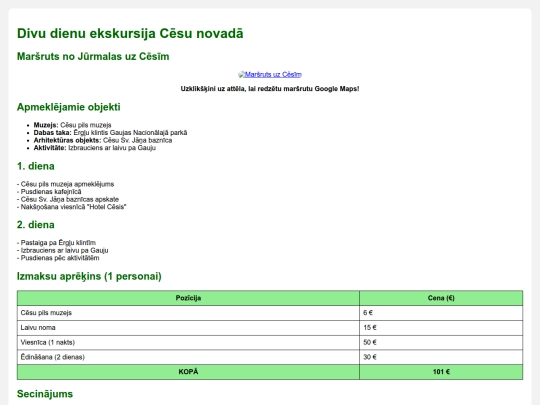Screen dimensions: 540x405
Task: Select the 'Muzejs: Cēsu pils muzejs' list item
Action: (x=72, y=125)
